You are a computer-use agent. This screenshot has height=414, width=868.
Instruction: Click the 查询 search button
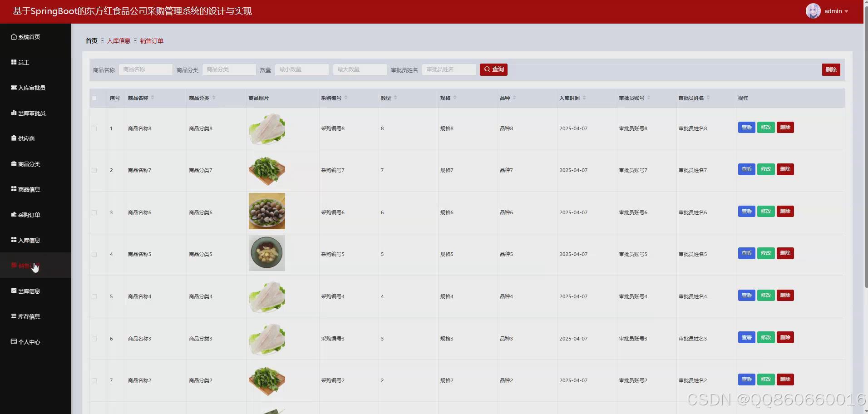pos(493,69)
